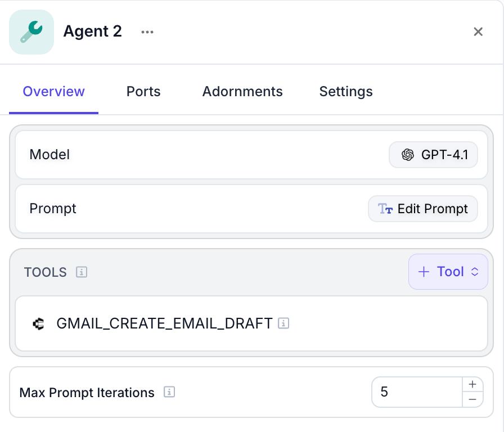Close the Agent 2 panel
This screenshot has height=432, width=504.
click(x=478, y=32)
